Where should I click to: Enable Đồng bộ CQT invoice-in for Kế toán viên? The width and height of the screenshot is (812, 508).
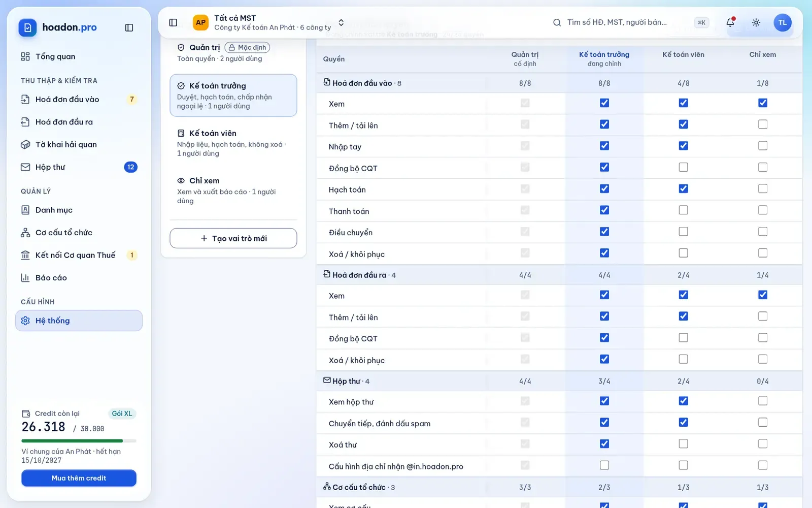pyautogui.click(x=684, y=167)
